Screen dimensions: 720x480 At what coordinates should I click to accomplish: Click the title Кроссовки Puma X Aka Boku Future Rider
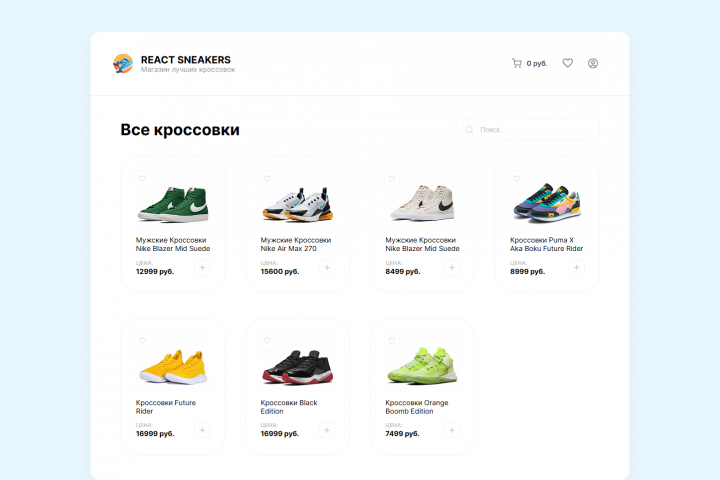click(x=546, y=244)
